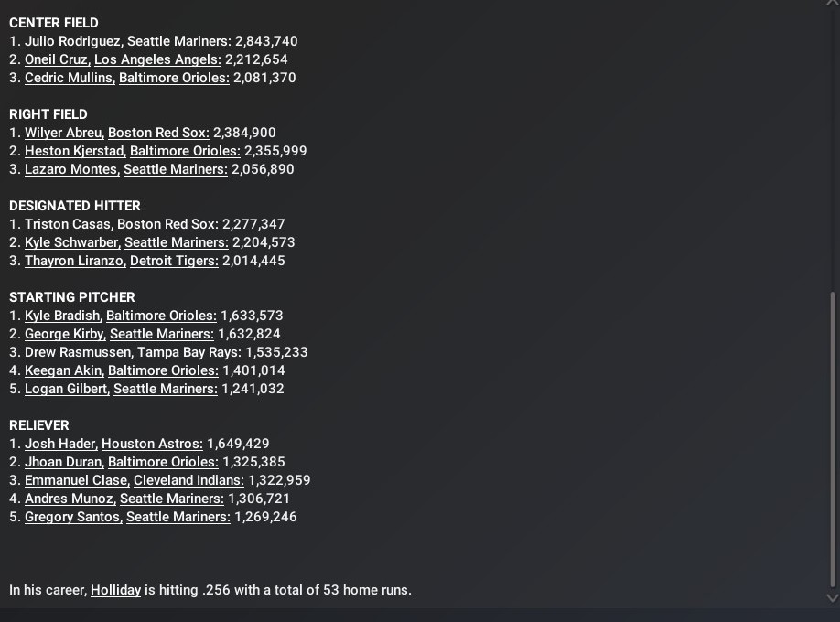View Lazaro Montes' player profile
Image resolution: width=840 pixels, height=622 pixels.
[x=70, y=169]
